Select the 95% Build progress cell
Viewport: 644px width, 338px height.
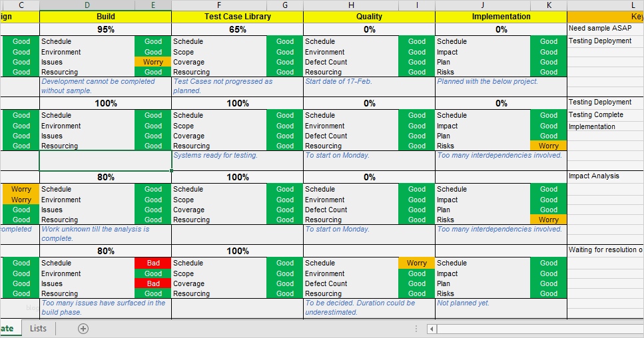[105, 29]
